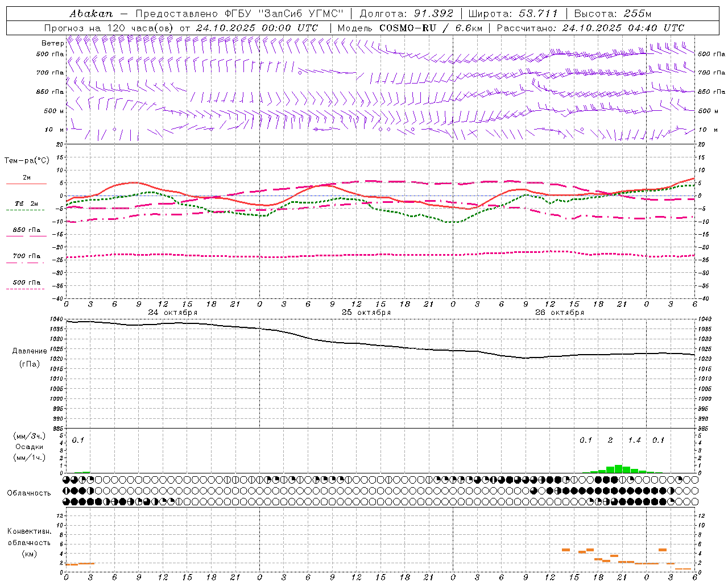Screen dimensions: 728x582
Task: Select the "Широта: 53.711" latitude value
Action: pos(513,14)
